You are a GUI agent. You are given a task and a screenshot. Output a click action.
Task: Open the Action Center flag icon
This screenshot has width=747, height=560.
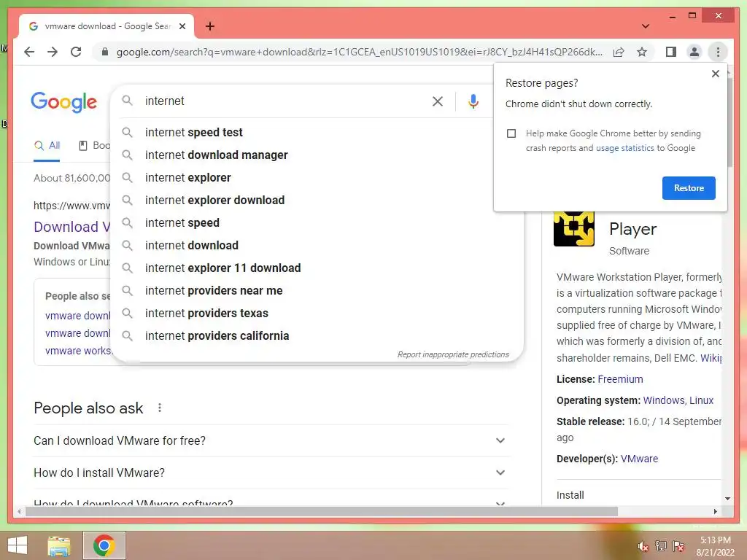tap(678, 546)
